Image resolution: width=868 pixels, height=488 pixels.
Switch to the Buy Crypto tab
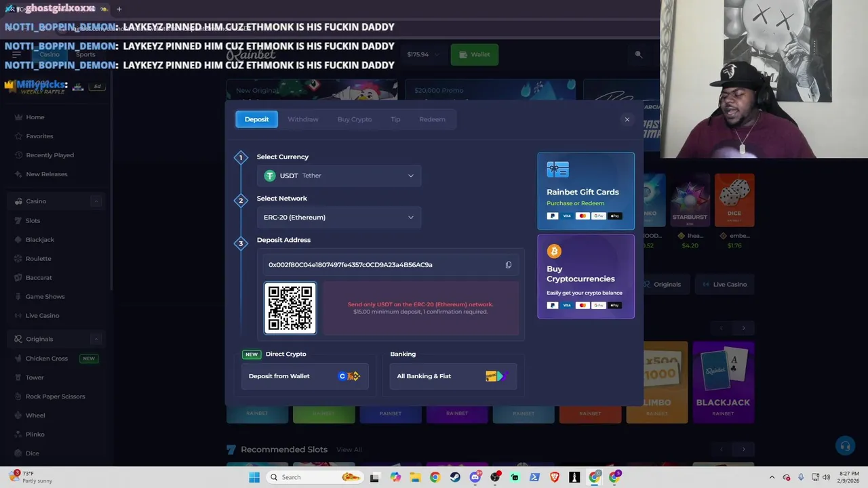click(x=355, y=119)
